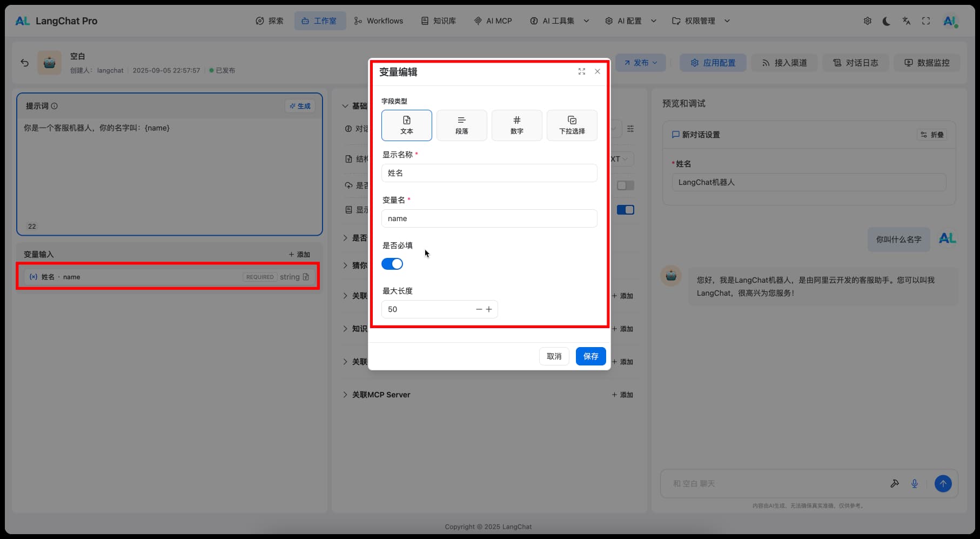Toggle the 是否必填 required switch
Viewport: 980px width, 539px height.
[x=392, y=264]
